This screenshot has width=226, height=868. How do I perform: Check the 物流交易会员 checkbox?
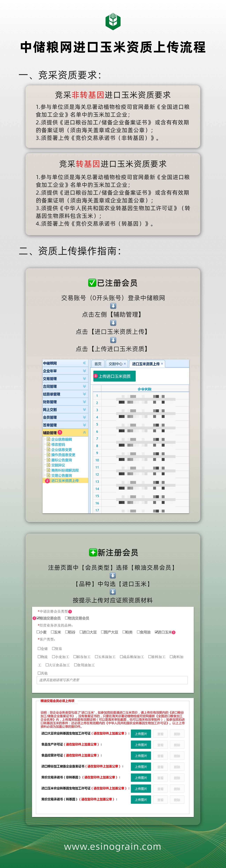pyautogui.click(x=66, y=618)
